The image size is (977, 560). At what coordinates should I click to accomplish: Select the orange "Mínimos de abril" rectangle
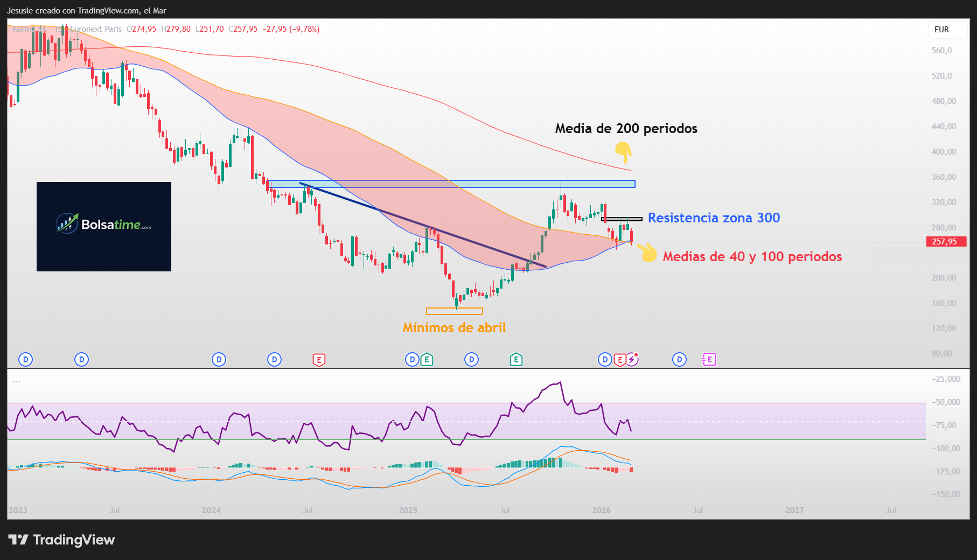point(455,310)
